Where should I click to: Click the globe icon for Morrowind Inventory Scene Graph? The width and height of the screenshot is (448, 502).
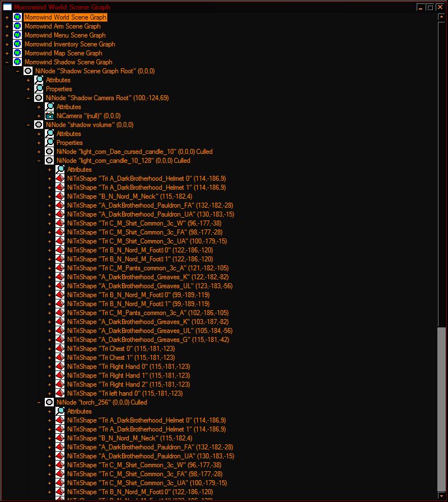click(17, 44)
